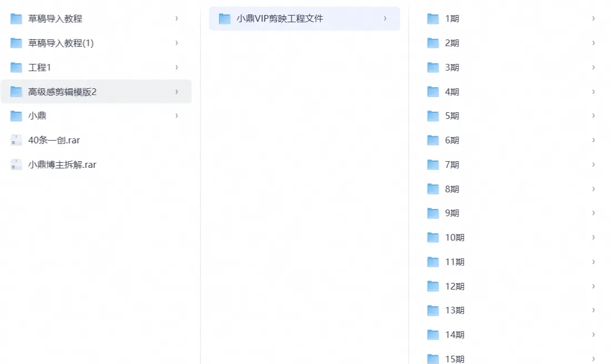Click the folder icon beside 10期

tap(433, 238)
